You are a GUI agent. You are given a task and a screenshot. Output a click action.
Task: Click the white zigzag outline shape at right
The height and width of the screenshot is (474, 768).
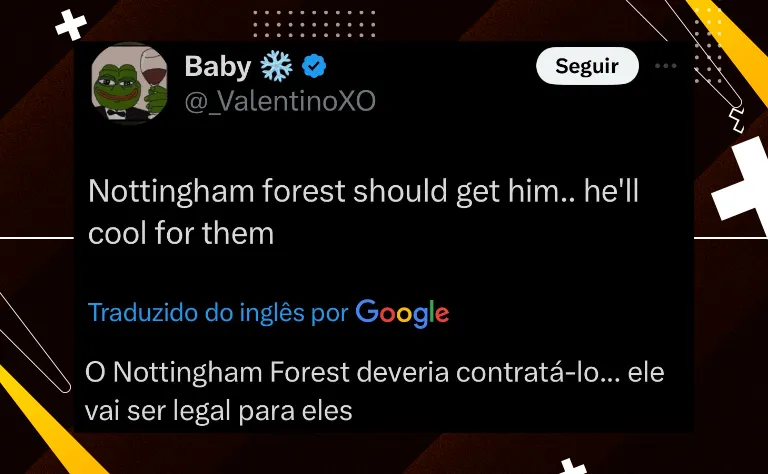pyautogui.click(x=737, y=120)
